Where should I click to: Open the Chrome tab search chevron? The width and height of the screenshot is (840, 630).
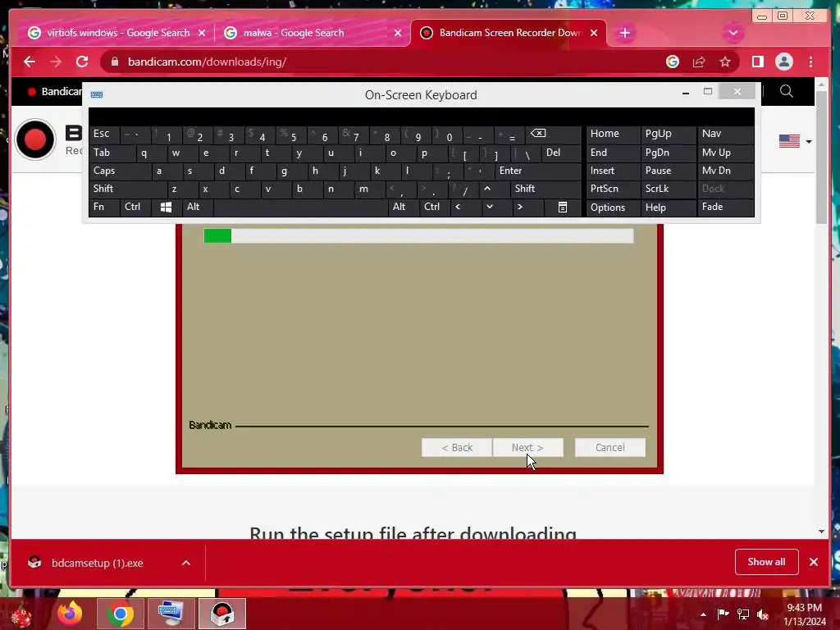coord(733,33)
